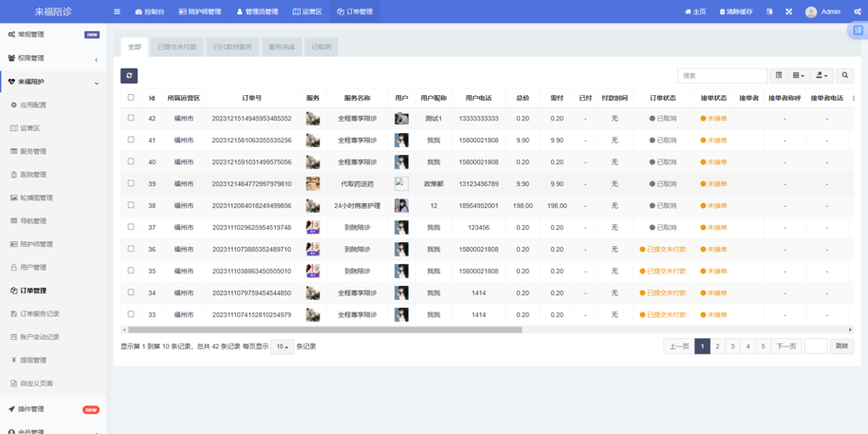Viewport: 868px width, 434px height.
Task: Click the horizontal table scrollbar
Action: pyautogui.click(x=323, y=330)
